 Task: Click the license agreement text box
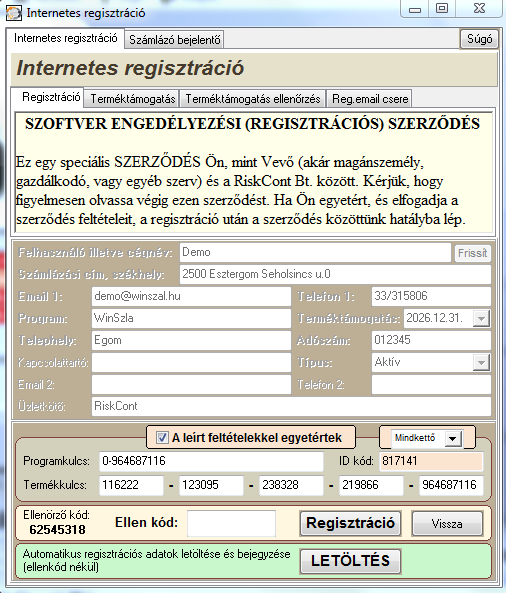254,172
